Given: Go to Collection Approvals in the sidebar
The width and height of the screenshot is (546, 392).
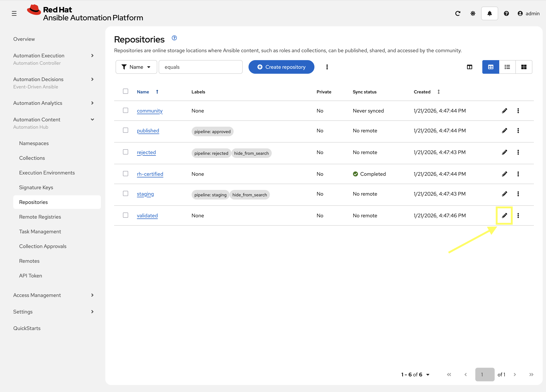Looking at the screenshot, I should coord(43,246).
